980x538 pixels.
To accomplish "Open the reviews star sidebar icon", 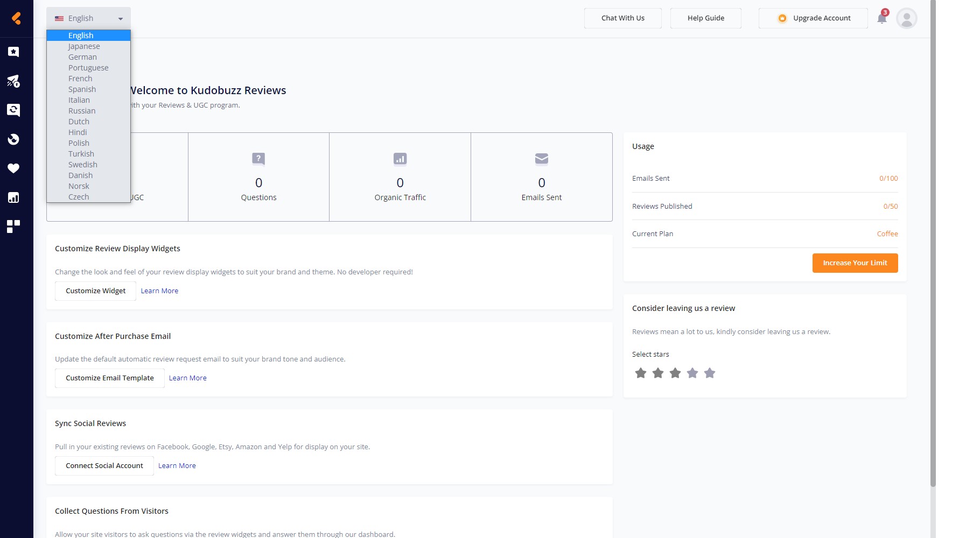I will pos(13,52).
